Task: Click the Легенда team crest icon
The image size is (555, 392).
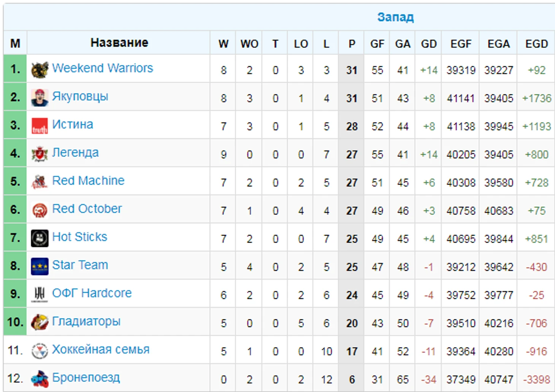Action: pyautogui.click(x=40, y=154)
